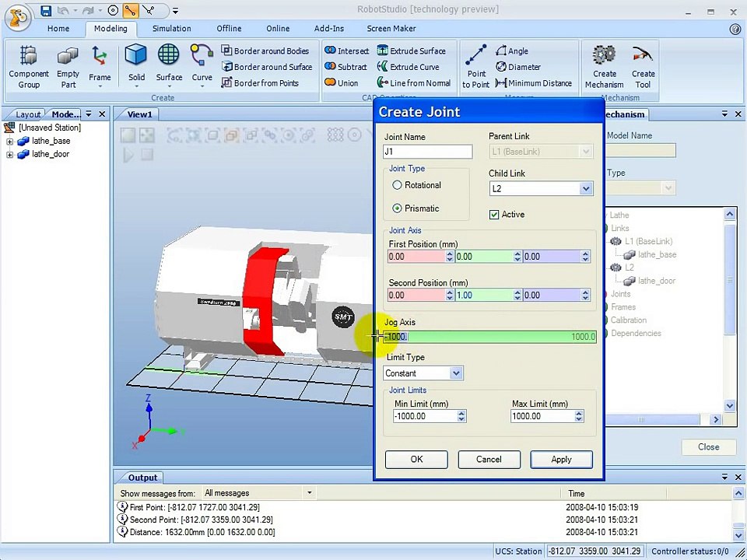Click Border from Points
747x560 pixels.
260,83
